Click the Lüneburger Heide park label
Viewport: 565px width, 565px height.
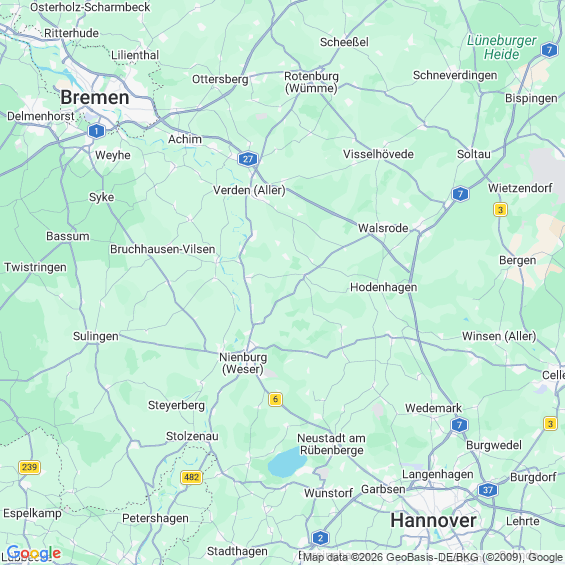502,47
